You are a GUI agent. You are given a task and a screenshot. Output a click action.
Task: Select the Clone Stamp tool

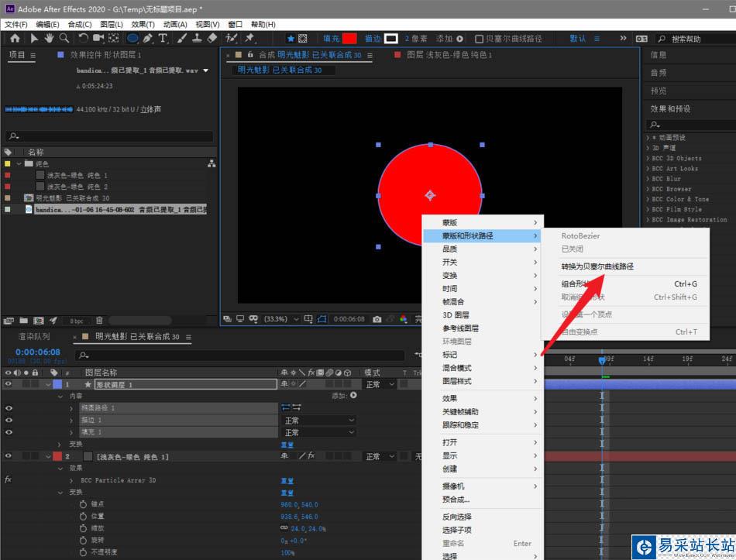[x=197, y=39]
